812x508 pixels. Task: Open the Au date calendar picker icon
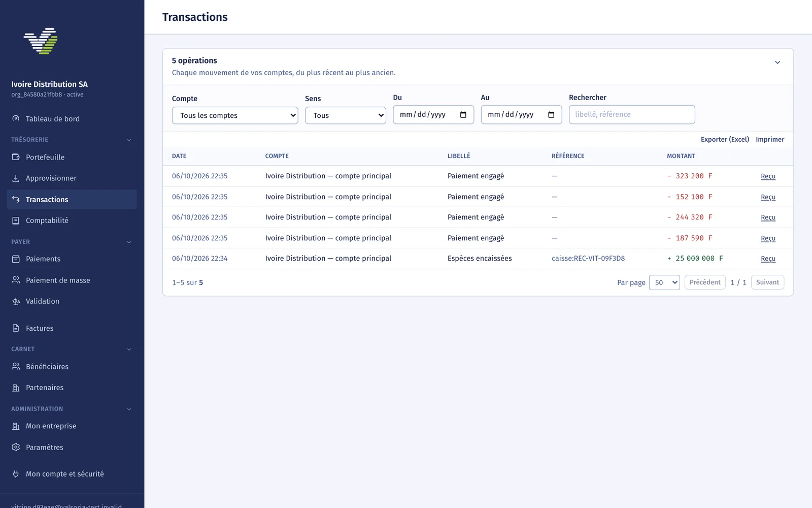click(x=551, y=115)
